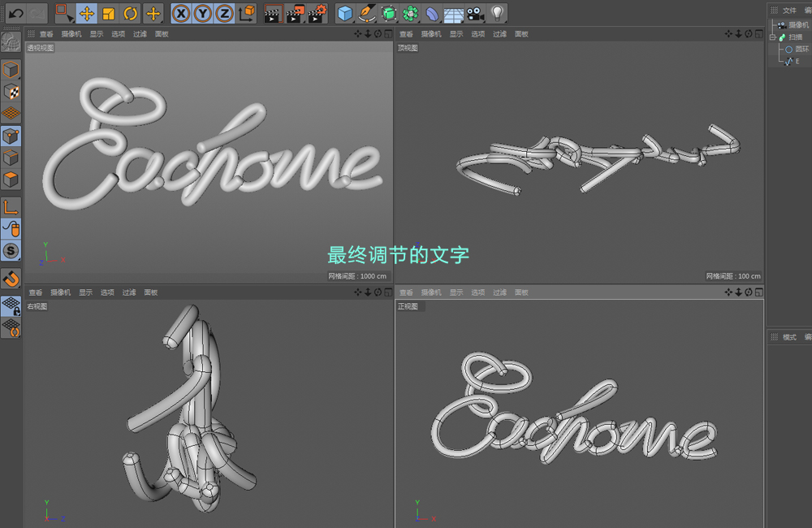
Task: Add a Camera object from toolbar
Action: coord(475,14)
